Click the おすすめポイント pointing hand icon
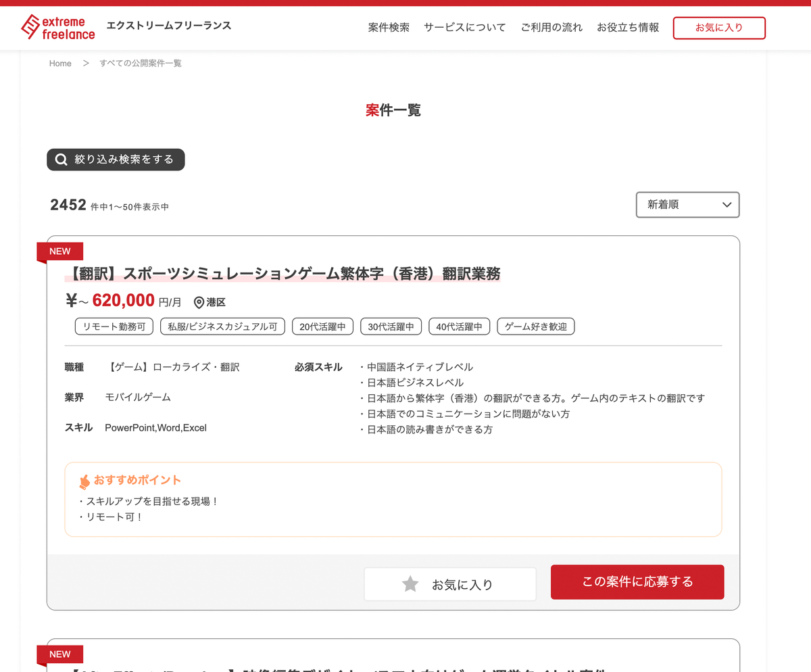Image resolution: width=811 pixels, height=672 pixels. (x=84, y=481)
